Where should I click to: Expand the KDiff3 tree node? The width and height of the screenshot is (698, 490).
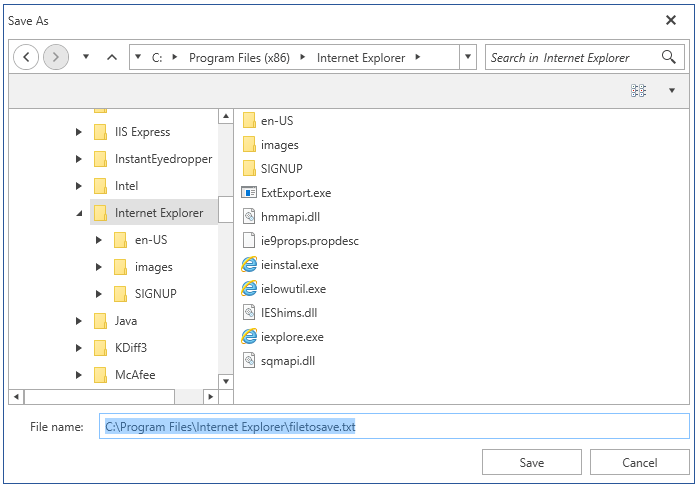click(79, 348)
